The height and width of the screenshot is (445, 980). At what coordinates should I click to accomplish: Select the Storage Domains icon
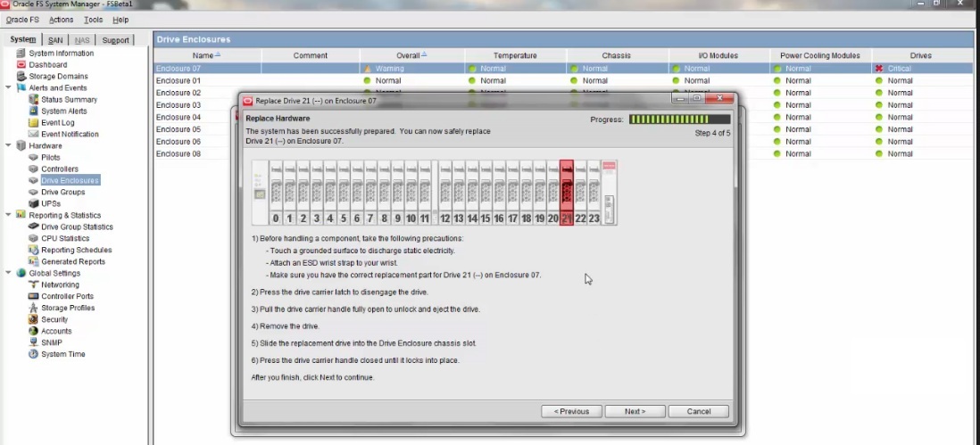(22, 77)
